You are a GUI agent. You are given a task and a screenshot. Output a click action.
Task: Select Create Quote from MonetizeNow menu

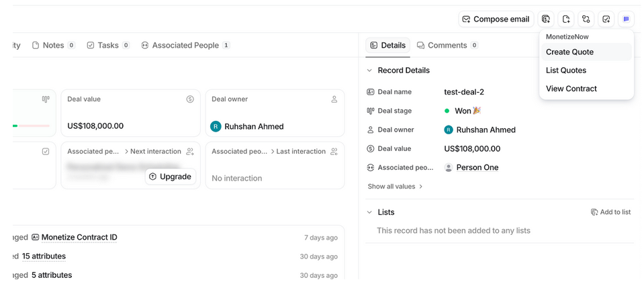[x=569, y=52]
